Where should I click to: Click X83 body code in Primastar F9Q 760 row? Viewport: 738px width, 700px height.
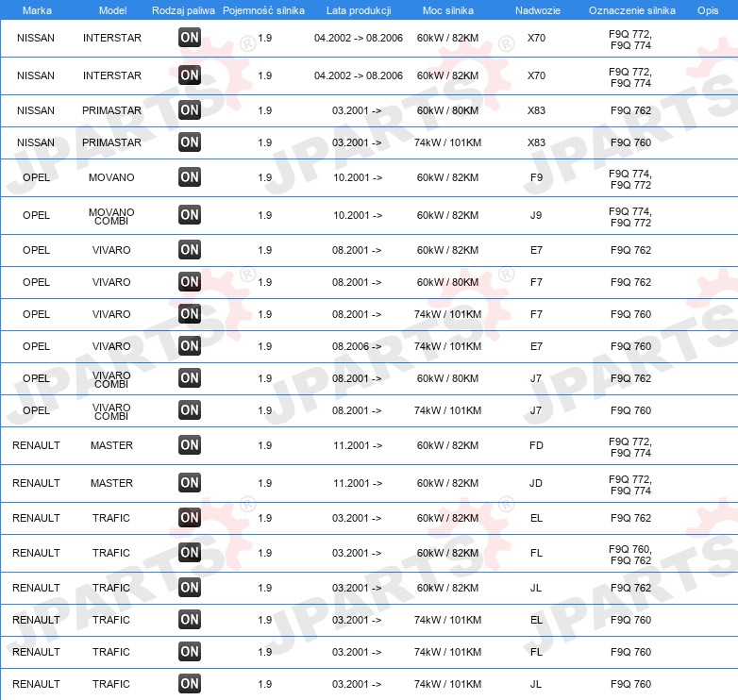pyautogui.click(x=536, y=142)
